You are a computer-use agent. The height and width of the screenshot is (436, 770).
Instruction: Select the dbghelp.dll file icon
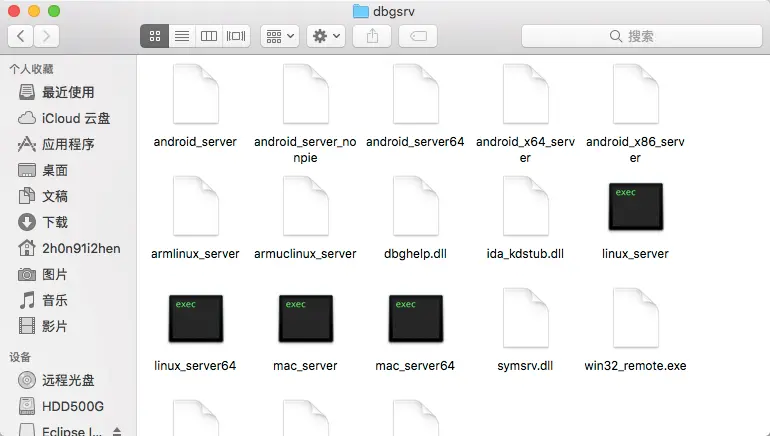(415, 206)
